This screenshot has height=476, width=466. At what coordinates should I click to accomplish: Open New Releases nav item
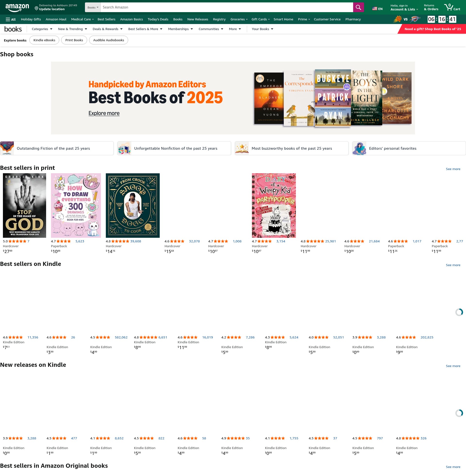[198, 19]
